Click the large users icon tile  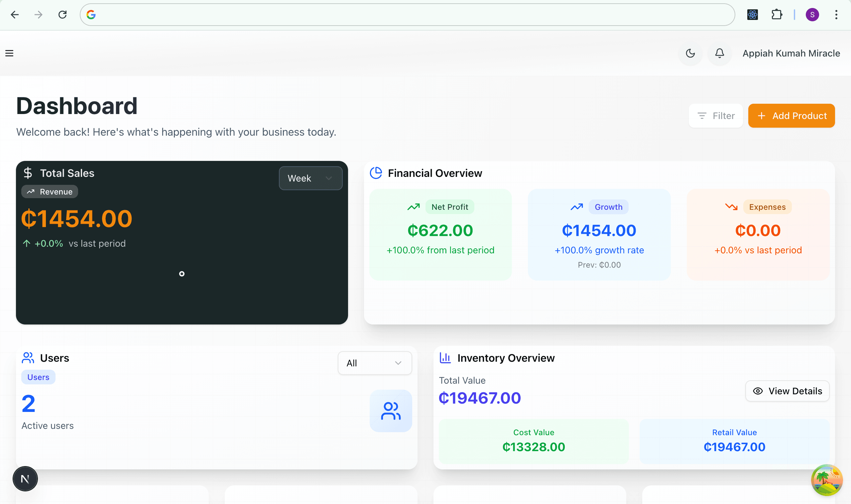tap(391, 411)
